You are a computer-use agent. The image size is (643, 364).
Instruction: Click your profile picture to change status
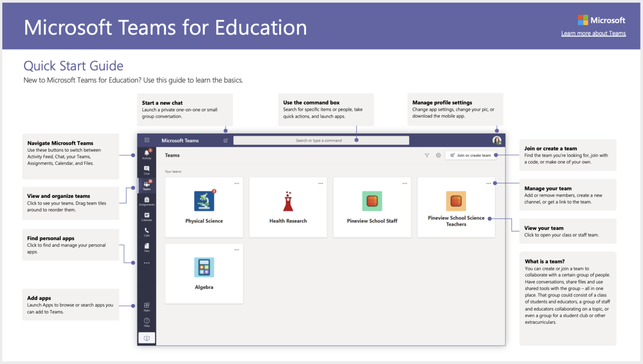pos(496,140)
